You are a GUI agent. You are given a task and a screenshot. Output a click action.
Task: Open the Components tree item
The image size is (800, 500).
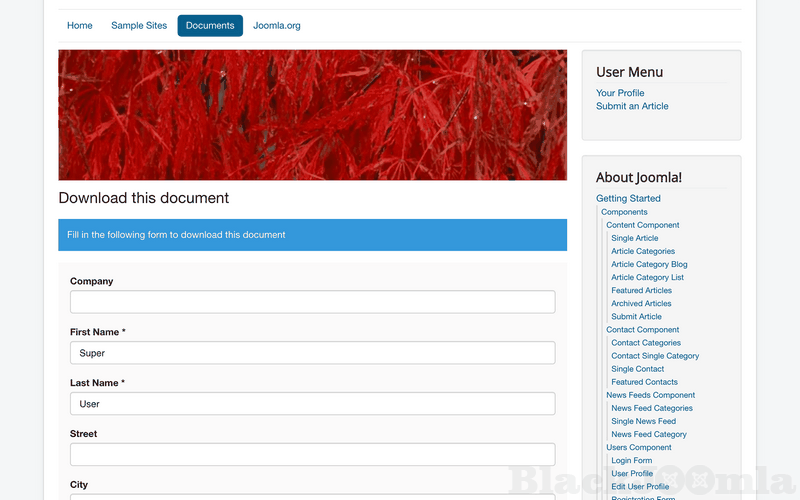click(624, 212)
